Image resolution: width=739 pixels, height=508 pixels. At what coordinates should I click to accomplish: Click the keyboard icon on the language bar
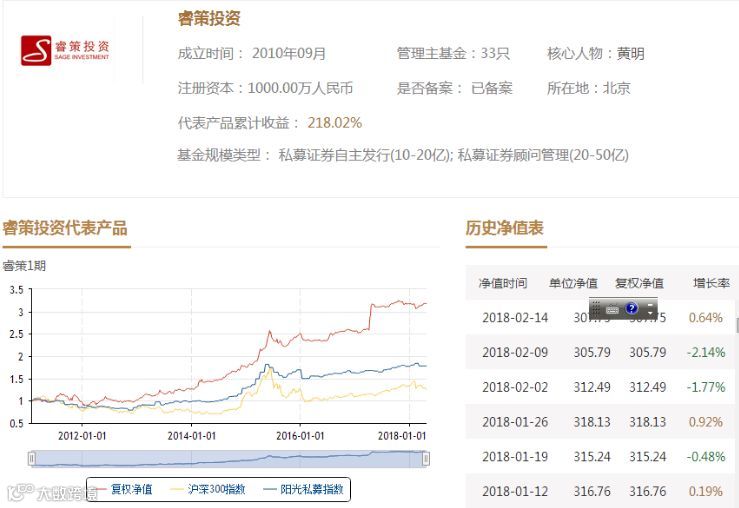(x=612, y=310)
